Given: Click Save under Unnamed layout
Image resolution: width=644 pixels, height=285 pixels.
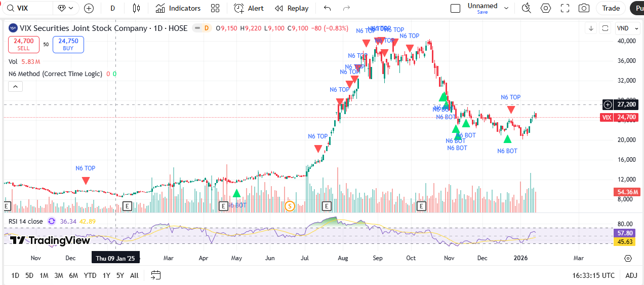Looking at the screenshot, I should (482, 12).
